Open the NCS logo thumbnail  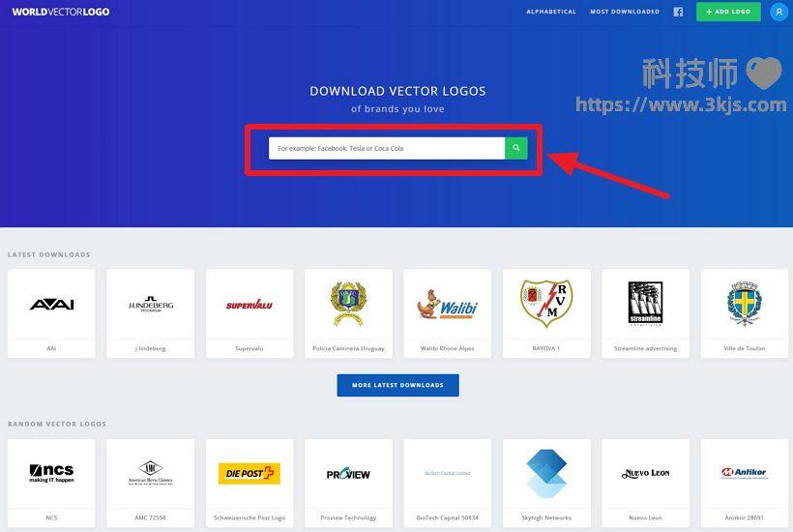pyautogui.click(x=51, y=473)
